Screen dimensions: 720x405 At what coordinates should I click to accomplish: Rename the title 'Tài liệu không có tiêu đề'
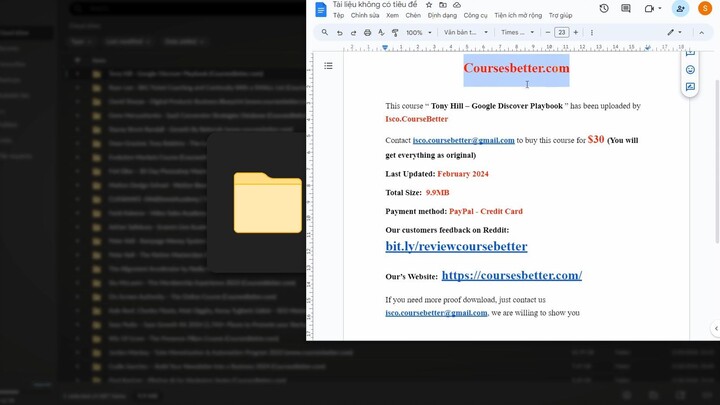click(375, 5)
